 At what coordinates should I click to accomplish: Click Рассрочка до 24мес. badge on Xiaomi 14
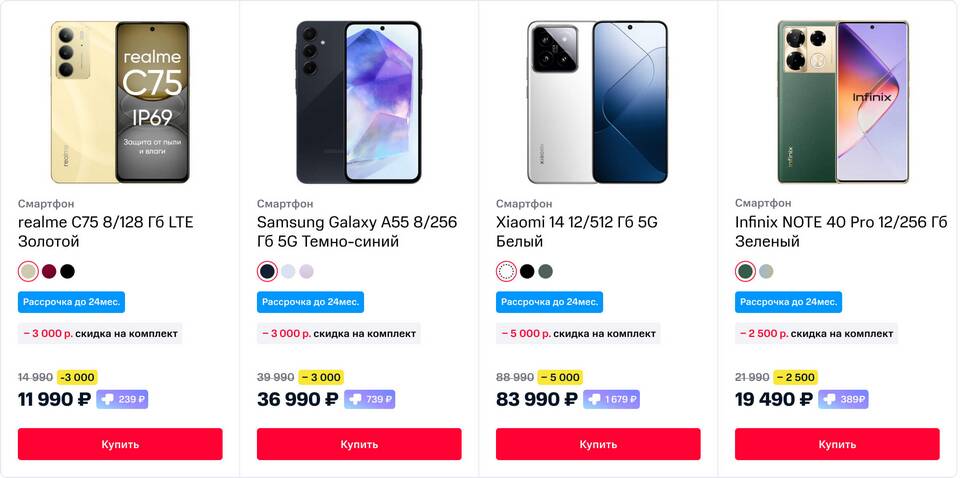[549, 302]
